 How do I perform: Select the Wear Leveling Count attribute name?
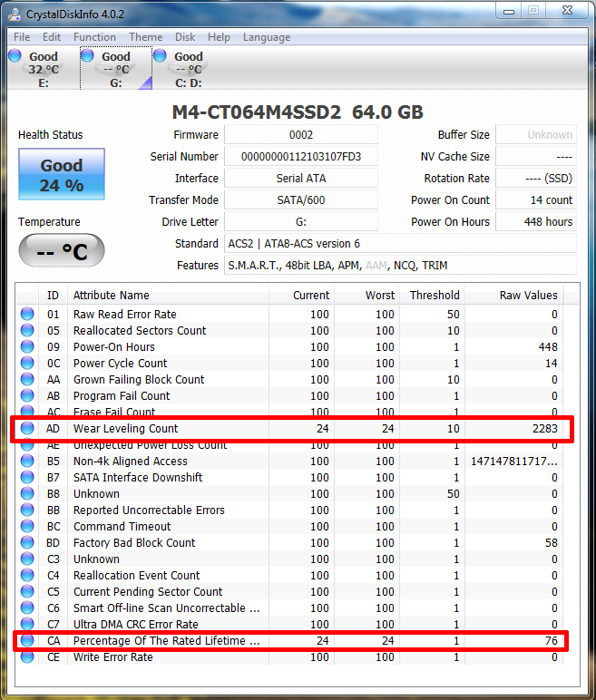125,429
